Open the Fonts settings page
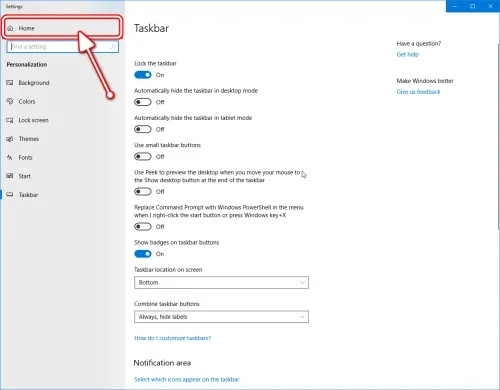The image size is (500, 390). click(x=62, y=157)
